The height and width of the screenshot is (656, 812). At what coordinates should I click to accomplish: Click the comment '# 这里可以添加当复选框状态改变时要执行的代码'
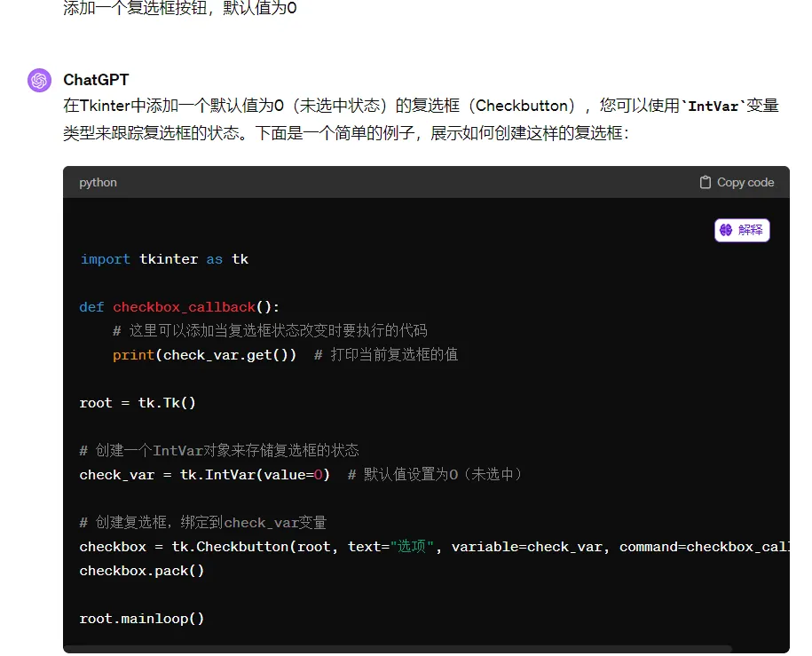(270, 330)
